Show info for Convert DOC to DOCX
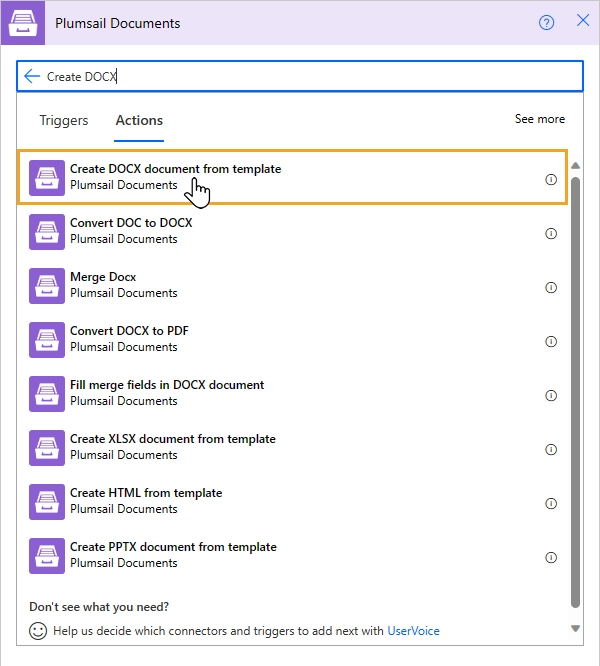 [551, 234]
